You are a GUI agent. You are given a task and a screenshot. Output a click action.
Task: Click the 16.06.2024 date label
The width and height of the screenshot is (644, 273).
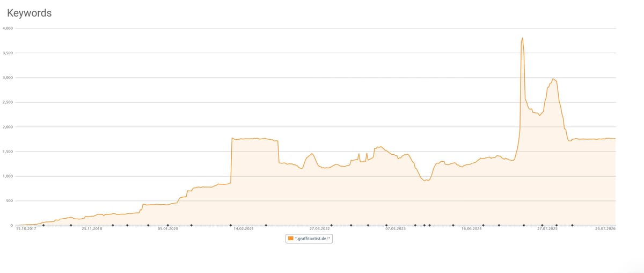coord(472,229)
